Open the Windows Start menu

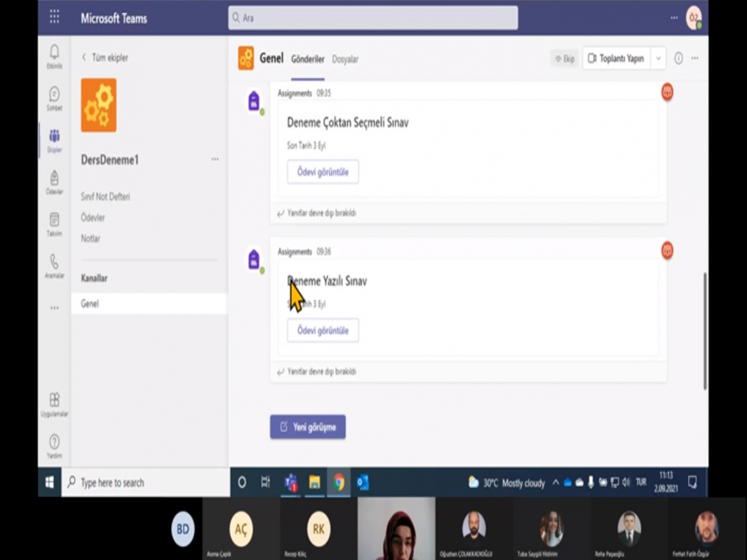click(x=50, y=482)
